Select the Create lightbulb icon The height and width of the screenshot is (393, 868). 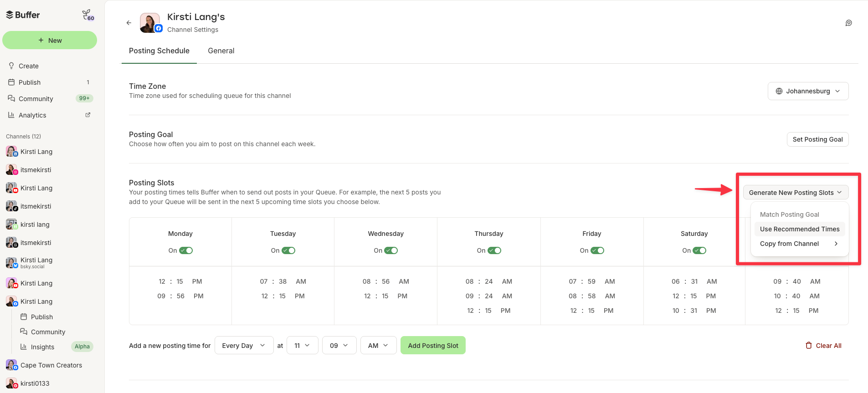[x=11, y=66]
